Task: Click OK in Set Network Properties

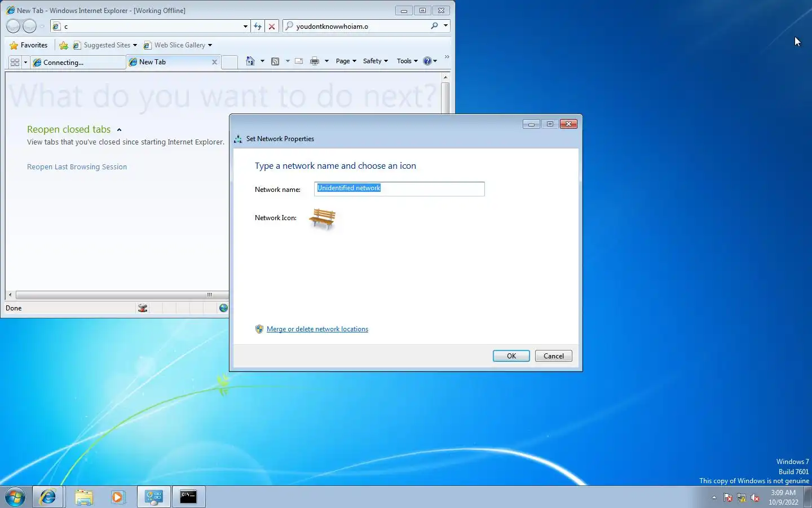Action: point(511,356)
